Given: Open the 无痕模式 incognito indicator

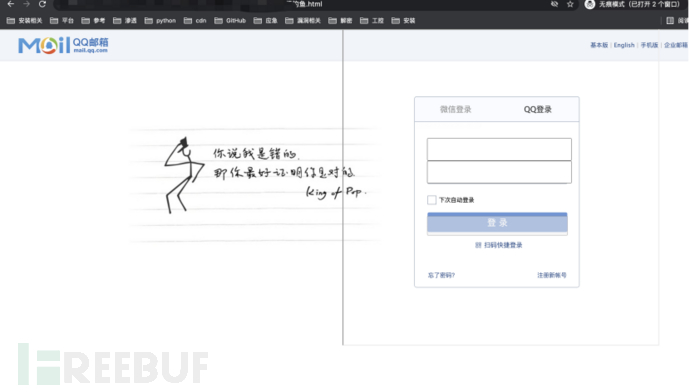Looking at the screenshot, I should tap(632, 4).
